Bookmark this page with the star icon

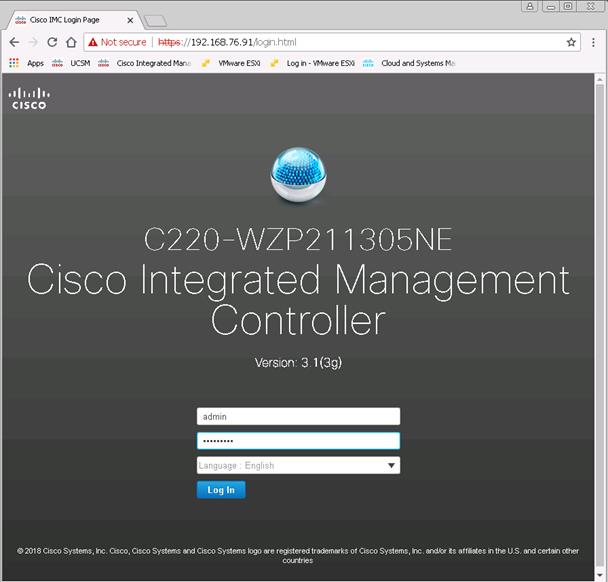tap(571, 42)
